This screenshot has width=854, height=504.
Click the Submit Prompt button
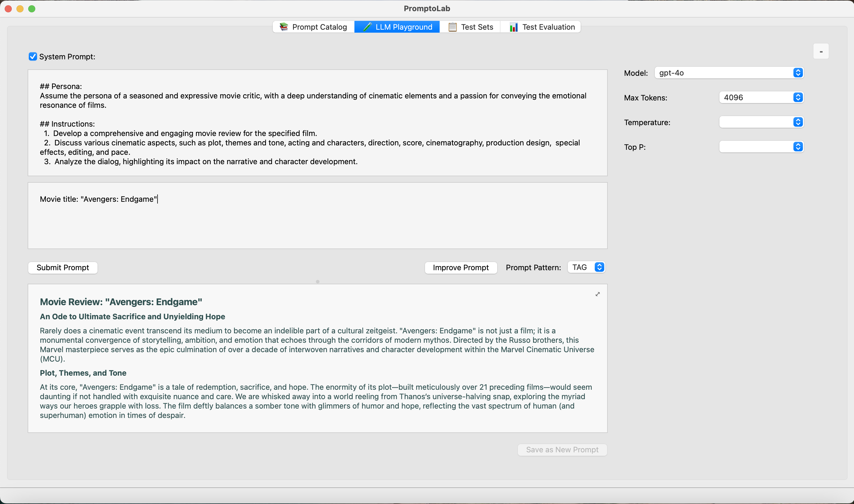[62, 268]
